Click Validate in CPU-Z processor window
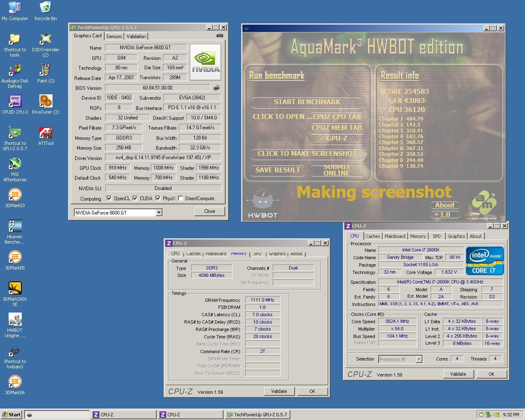 click(458, 374)
